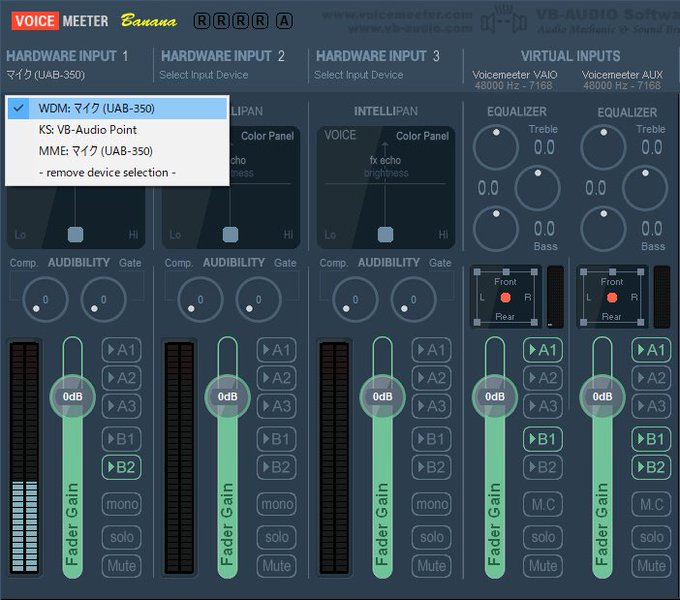
Task: Click red pan dot in VAIO Front/Rear panel
Action: (x=505, y=297)
